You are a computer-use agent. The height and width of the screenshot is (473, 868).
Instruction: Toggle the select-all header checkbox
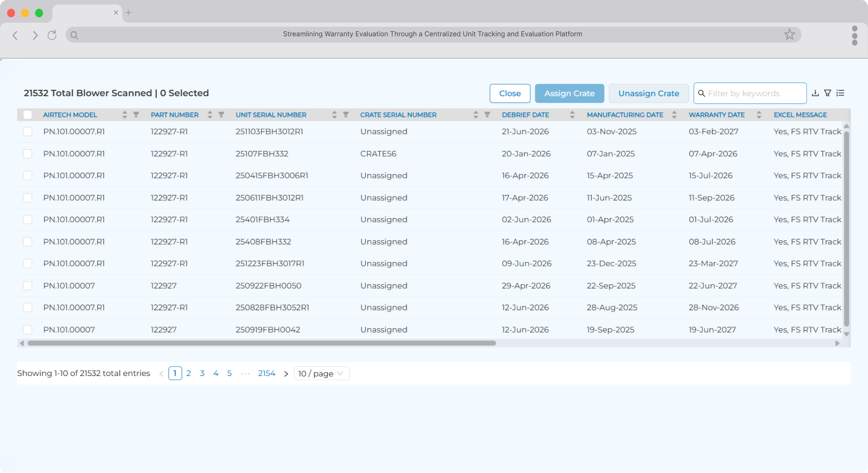click(x=27, y=115)
